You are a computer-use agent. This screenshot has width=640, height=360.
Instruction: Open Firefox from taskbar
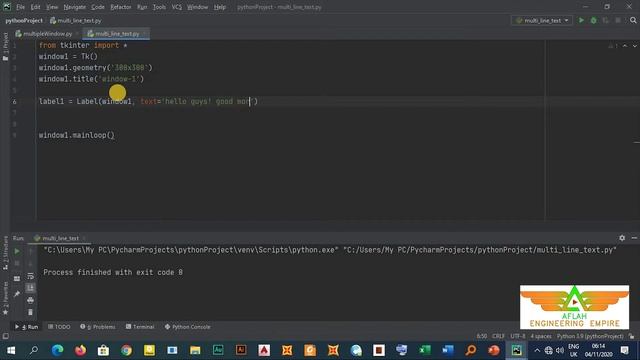point(80,350)
